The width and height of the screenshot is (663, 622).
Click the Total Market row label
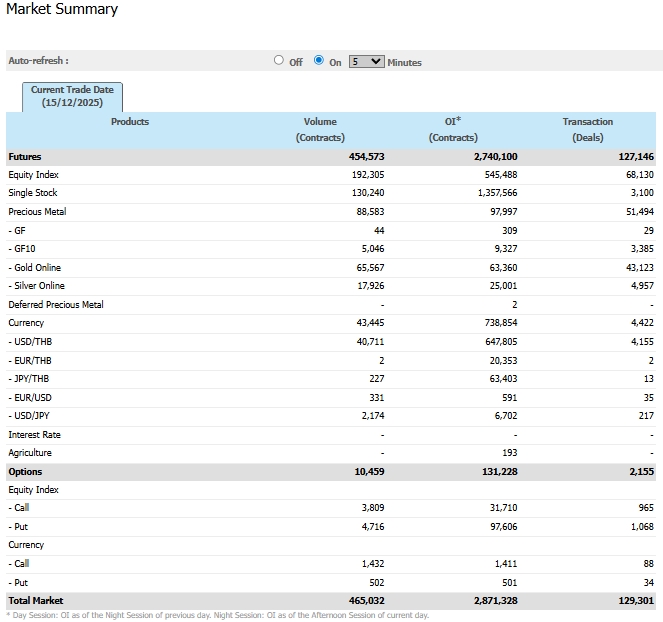coord(35,601)
